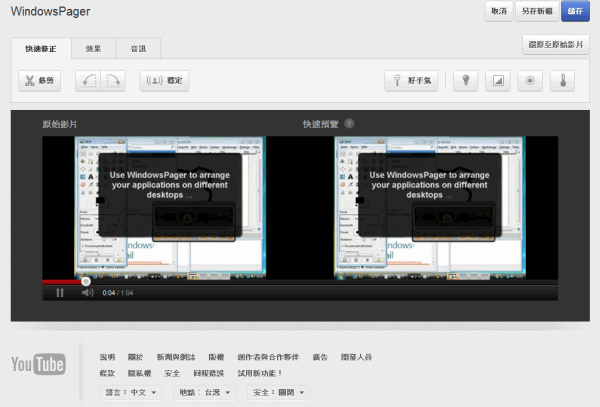600x407 pixels.
Task: Open the 版權 footer link
Action: (x=216, y=357)
